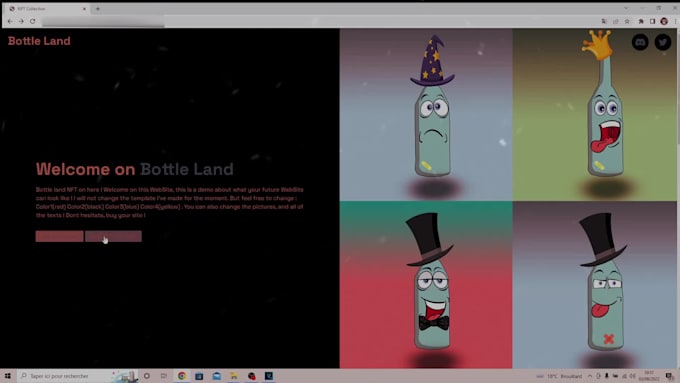Select the NFT Collection browser tab
Image resolution: width=680 pixels, height=383 pixels.
47,9
